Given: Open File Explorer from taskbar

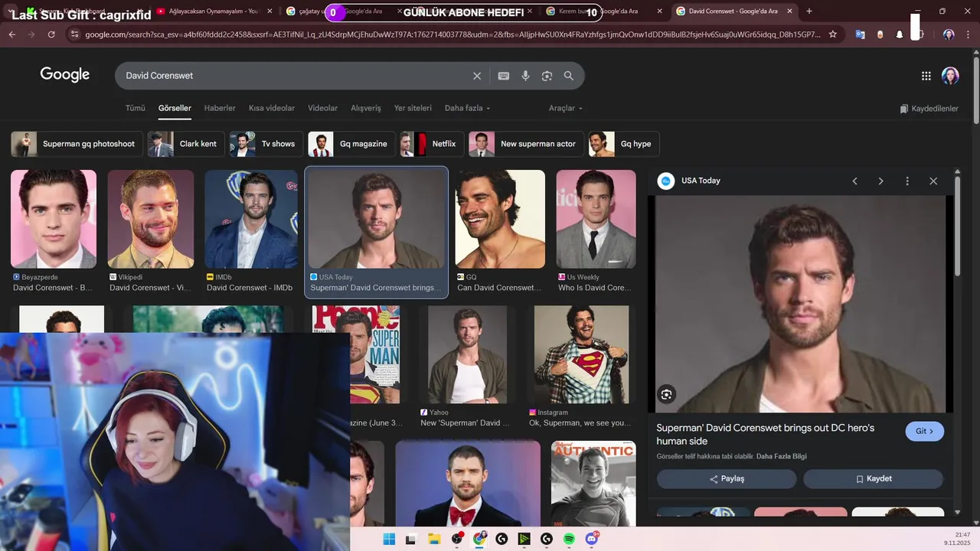Looking at the screenshot, I should coord(434,539).
